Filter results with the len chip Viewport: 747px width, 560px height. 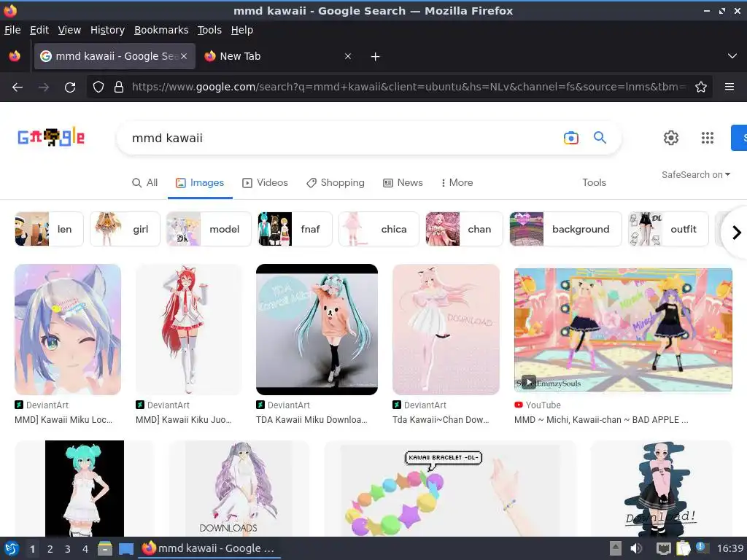49,229
